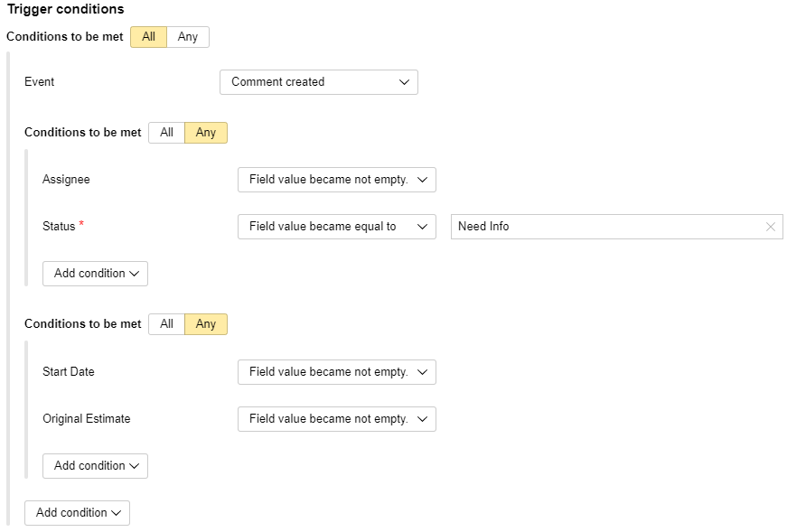This screenshot has width=787, height=532.
Task: Click the Original Estimate field label
Action: [x=87, y=418]
